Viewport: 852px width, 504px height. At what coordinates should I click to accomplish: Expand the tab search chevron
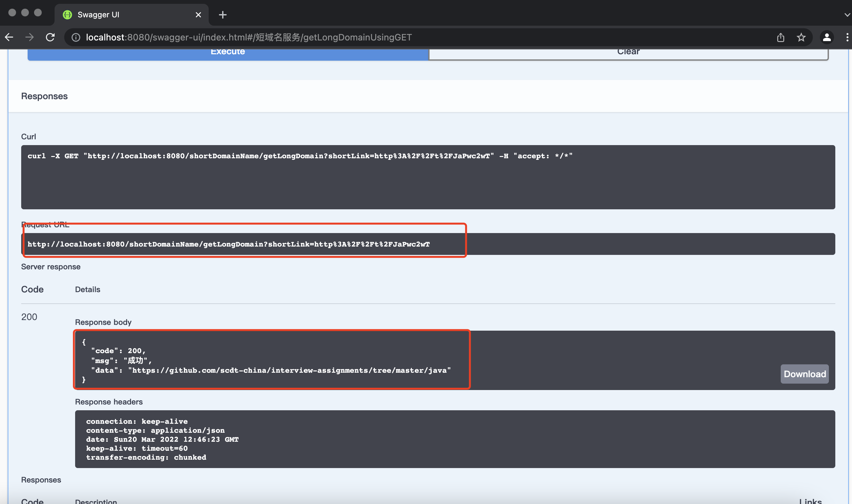click(847, 14)
